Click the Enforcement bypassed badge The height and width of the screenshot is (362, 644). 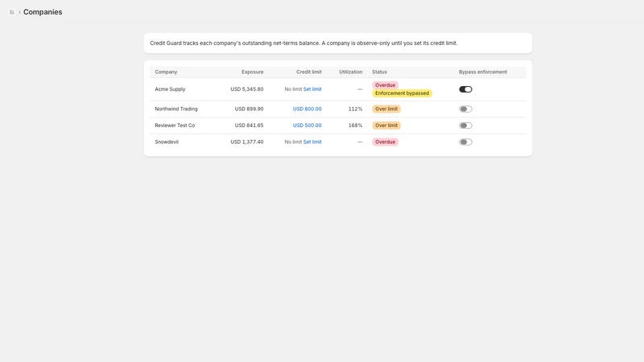point(402,93)
